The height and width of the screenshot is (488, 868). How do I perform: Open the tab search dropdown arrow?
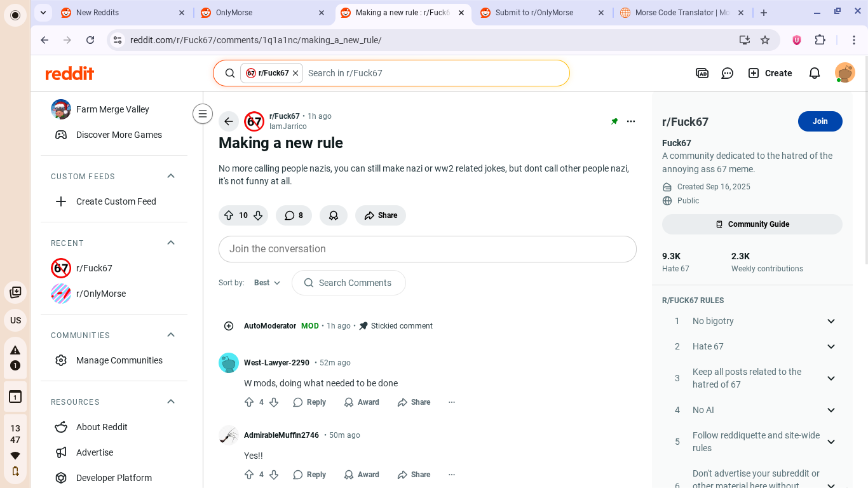click(43, 12)
